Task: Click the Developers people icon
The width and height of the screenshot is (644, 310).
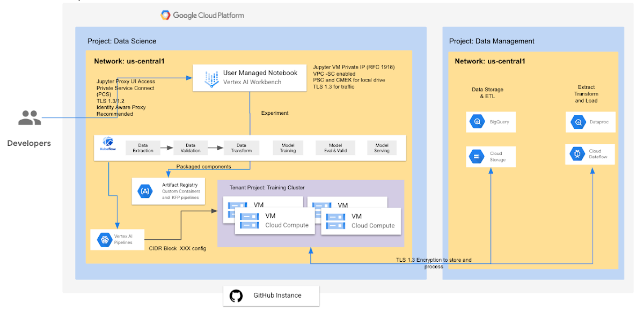Action: [29, 118]
